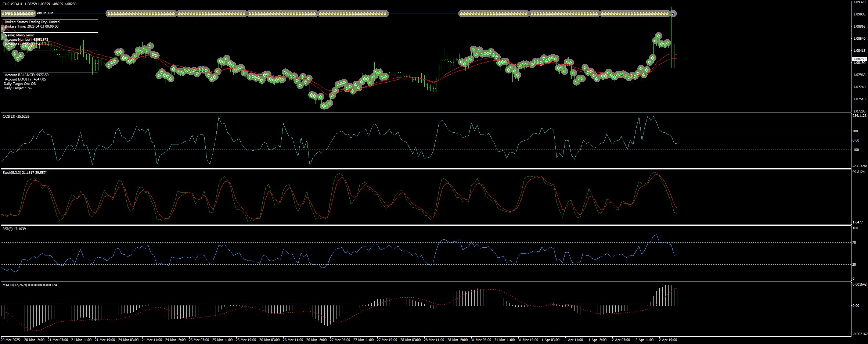868x344 pixels.
Task: Click the Daily Target On: ON label
Action: coord(20,84)
